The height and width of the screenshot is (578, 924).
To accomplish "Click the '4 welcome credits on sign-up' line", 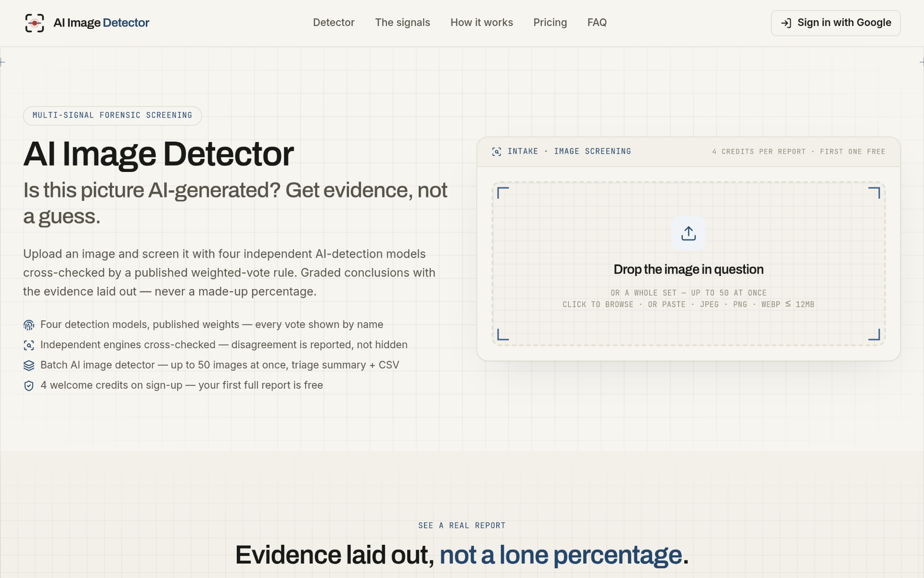I will (182, 385).
